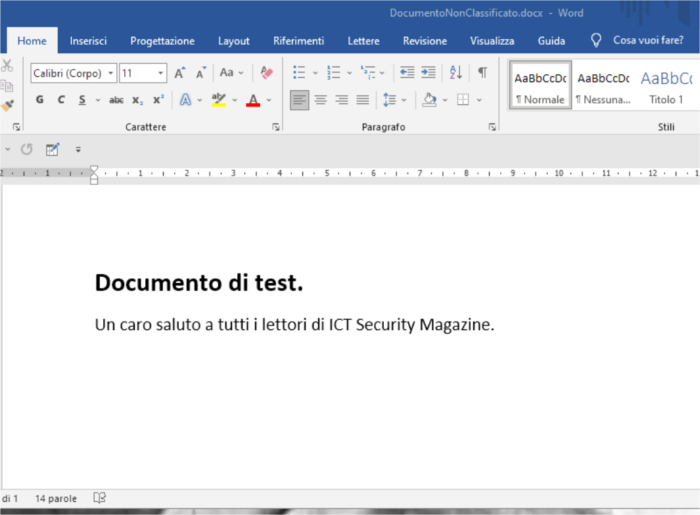Apply yellow text highlight color
700x515 pixels.
(x=219, y=100)
